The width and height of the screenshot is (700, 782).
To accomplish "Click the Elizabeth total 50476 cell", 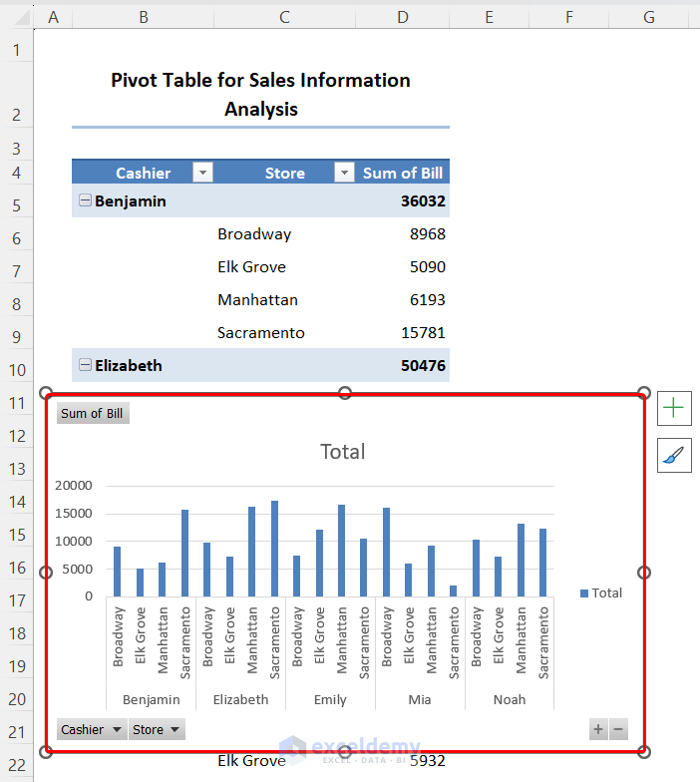I will [403, 365].
